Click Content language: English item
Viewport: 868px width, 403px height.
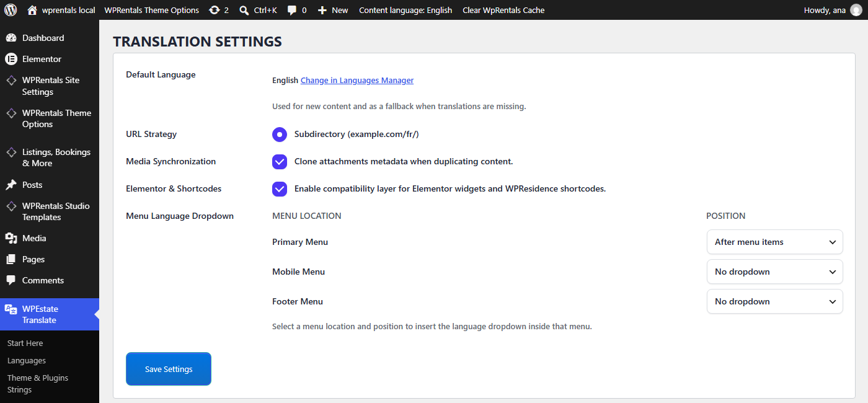(405, 10)
